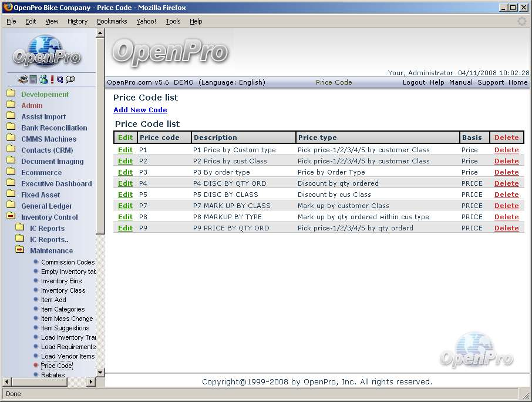Click the Add New Code link
The height and width of the screenshot is (402, 532).
[140, 110]
